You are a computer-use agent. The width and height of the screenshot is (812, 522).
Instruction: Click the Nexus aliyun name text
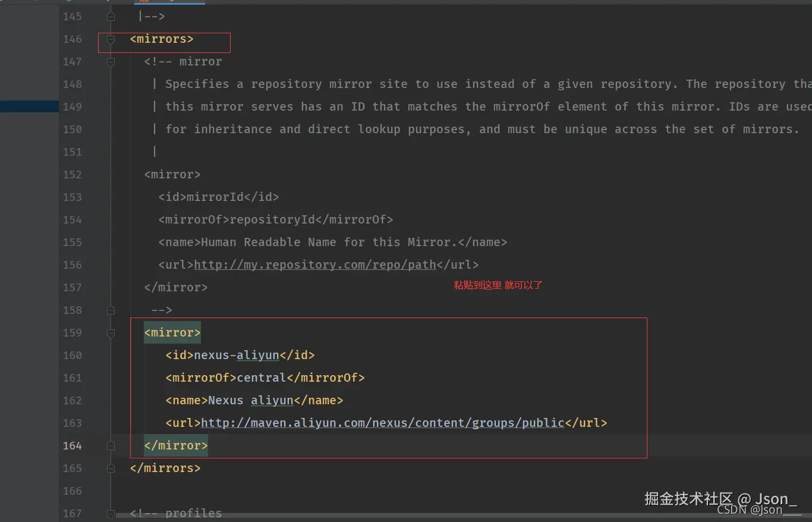251,401
